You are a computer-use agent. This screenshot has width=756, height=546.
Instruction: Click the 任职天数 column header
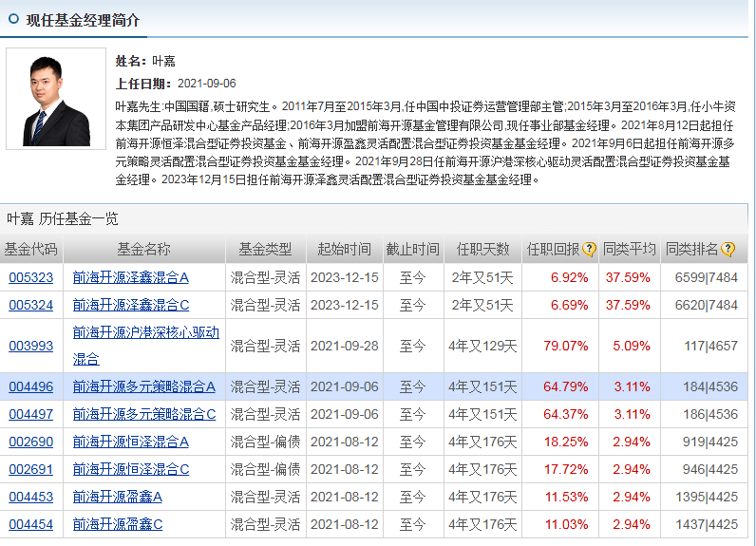click(482, 249)
